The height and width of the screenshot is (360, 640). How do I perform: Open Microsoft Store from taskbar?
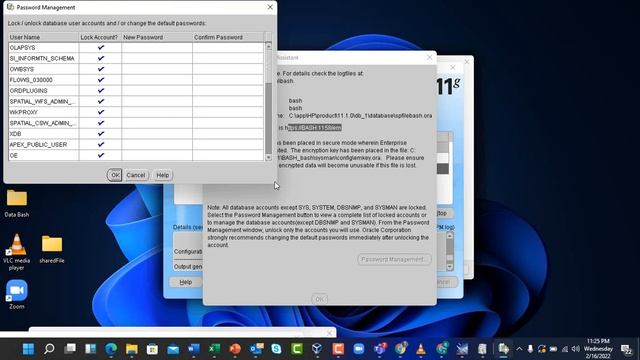152,349
